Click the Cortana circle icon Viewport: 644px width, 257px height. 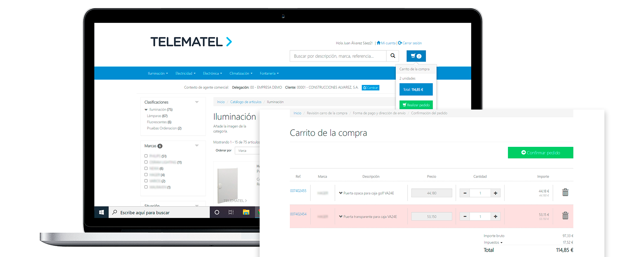point(217,212)
